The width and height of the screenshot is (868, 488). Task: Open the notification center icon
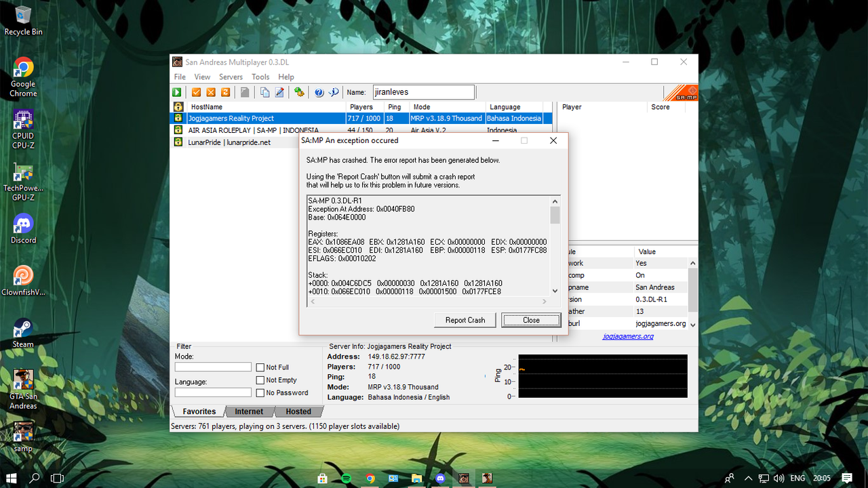point(847,478)
